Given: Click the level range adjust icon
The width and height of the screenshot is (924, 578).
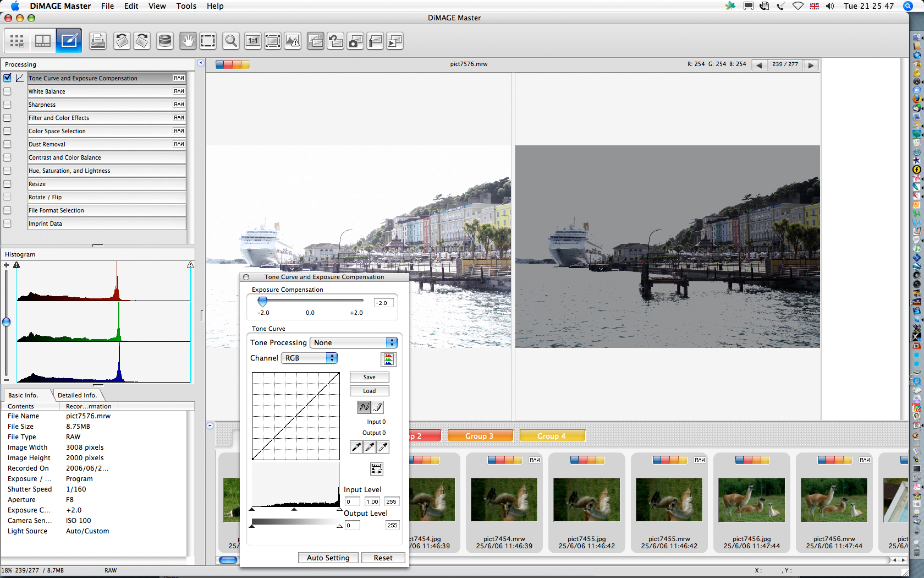Looking at the screenshot, I should click(x=376, y=469).
